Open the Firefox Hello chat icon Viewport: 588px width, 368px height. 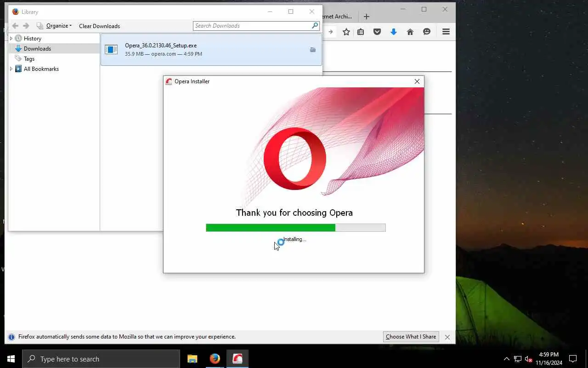(x=427, y=32)
